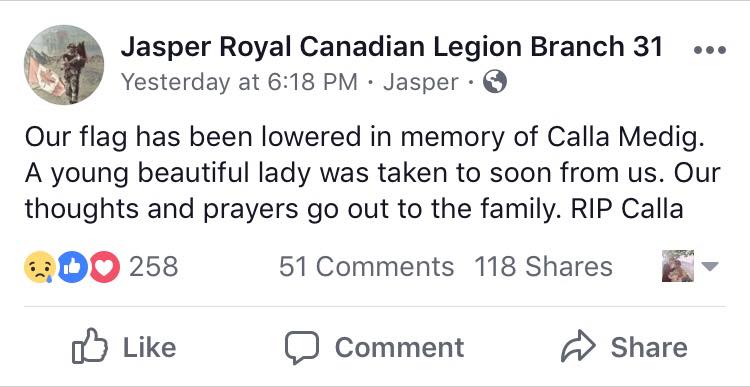Click the red heart reaction icon
The width and height of the screenshot is (750, 387).
(105, 267)
